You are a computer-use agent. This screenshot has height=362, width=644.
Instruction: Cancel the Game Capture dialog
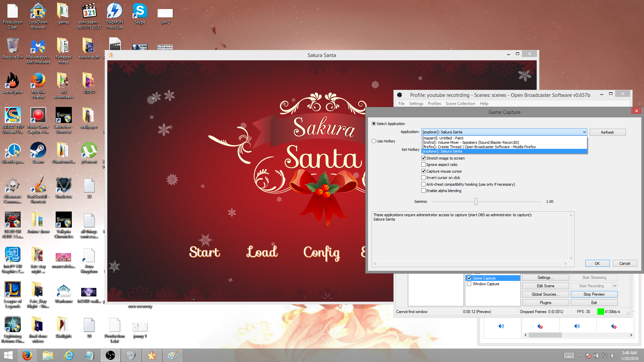(625, 263)
